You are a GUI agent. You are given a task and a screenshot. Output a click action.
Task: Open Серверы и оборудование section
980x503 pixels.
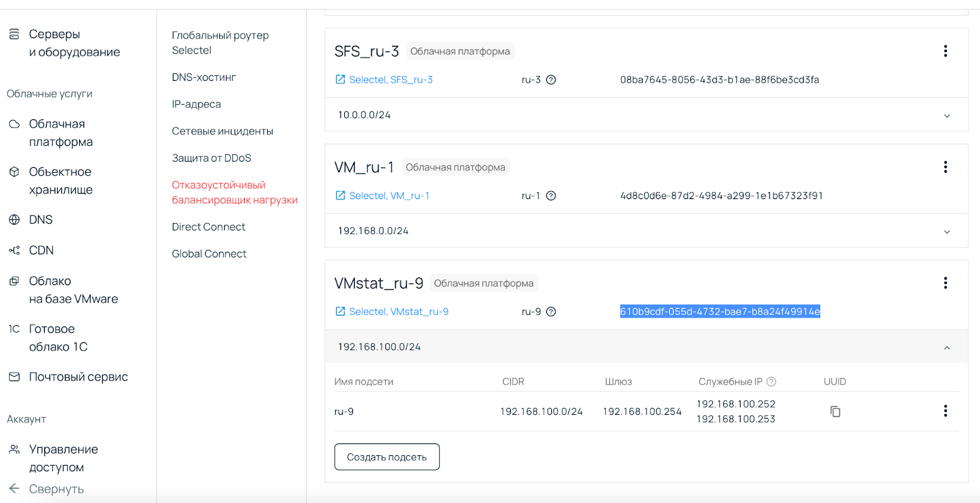[x=74, y=43]
